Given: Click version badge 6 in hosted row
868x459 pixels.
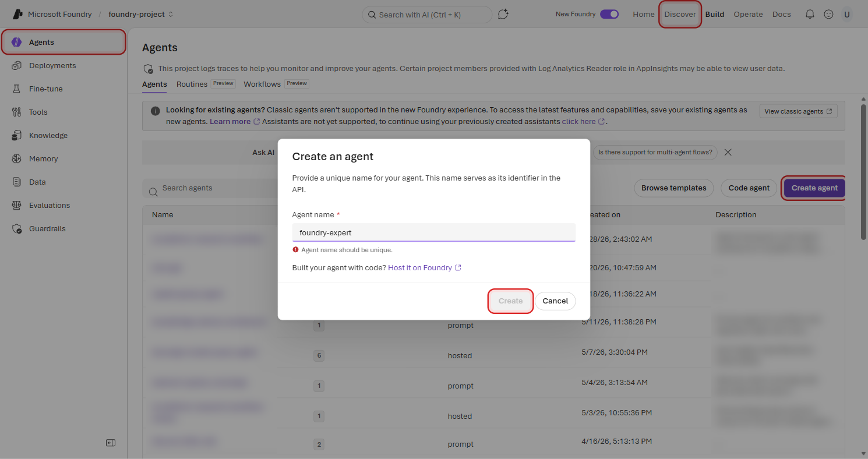Looking at the screenshot, I should pyautogui.click(x=319, y=355).
